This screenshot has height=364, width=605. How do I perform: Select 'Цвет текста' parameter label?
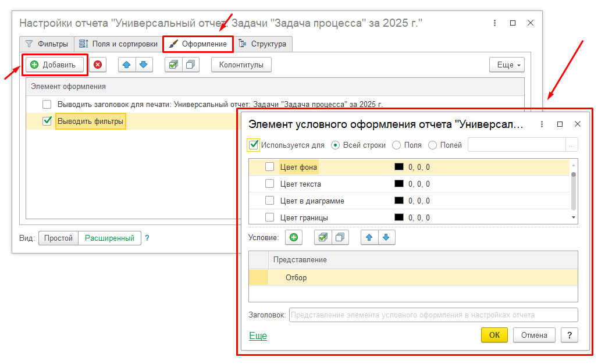[x=301, y=184]
